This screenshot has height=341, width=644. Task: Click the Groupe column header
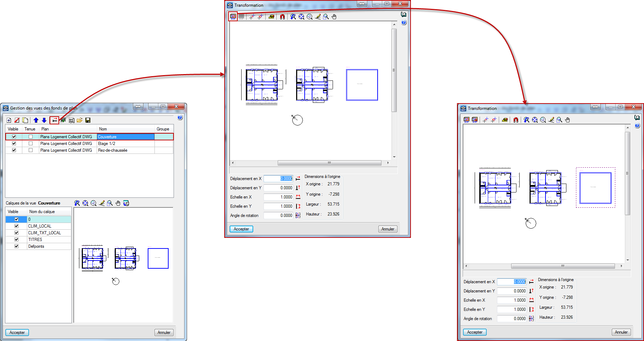coord(163,129)
